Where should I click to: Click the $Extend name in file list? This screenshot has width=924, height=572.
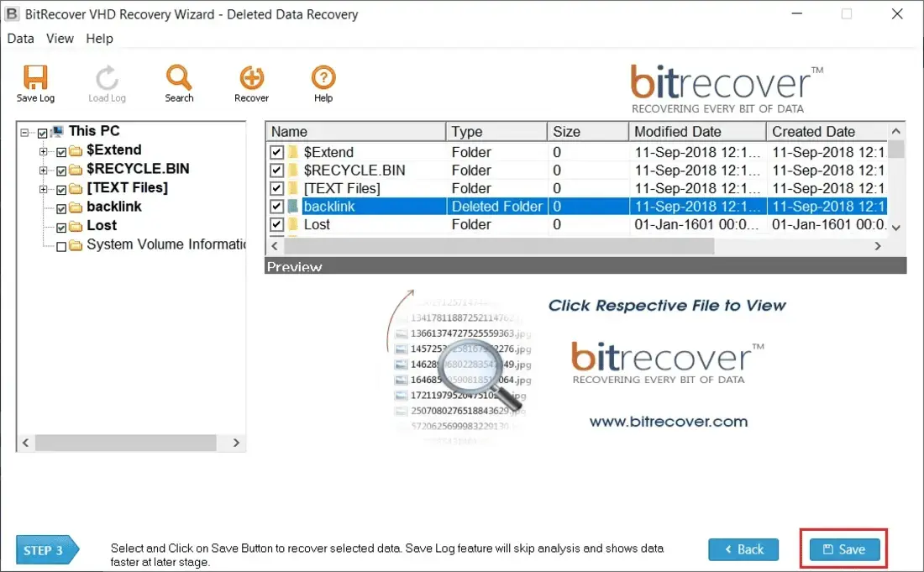(328, 152)
